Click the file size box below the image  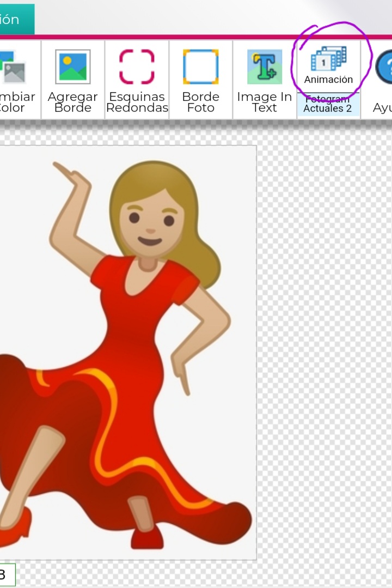pyautogui.click(x=7, y=574)
